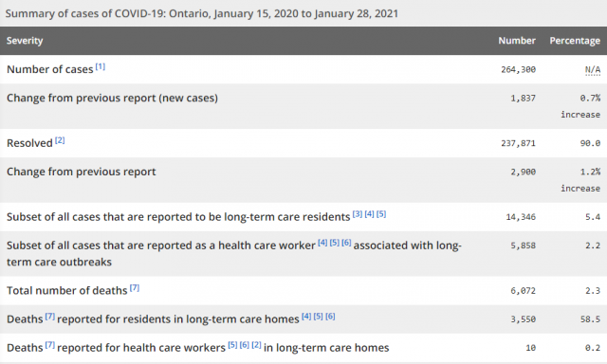607x364 pixels.
Task: Open footnote [7] on deaths for residents row
Action: tap(50, 317)
